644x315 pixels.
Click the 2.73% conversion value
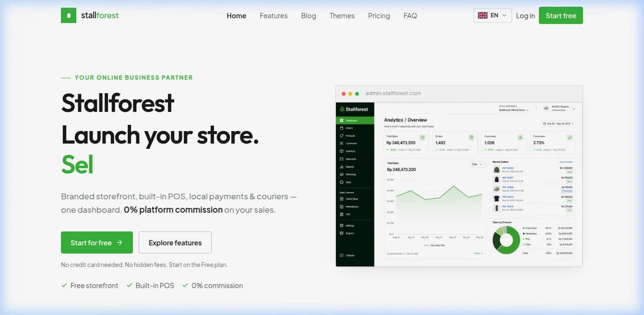[539, 143]
